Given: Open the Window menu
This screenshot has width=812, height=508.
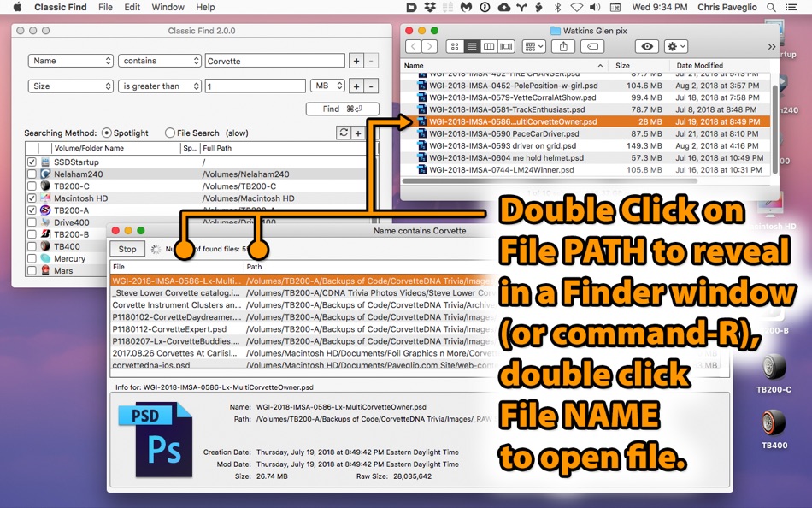Looking at the screenshot, I should tap(168, 7).
